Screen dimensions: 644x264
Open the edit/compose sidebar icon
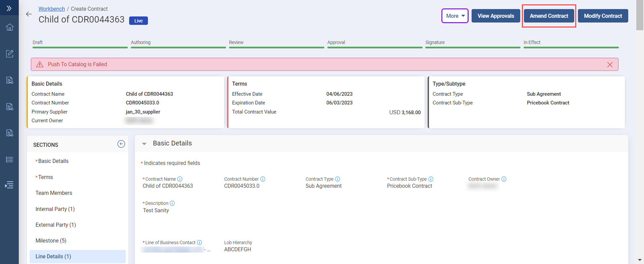click(10, 54)
